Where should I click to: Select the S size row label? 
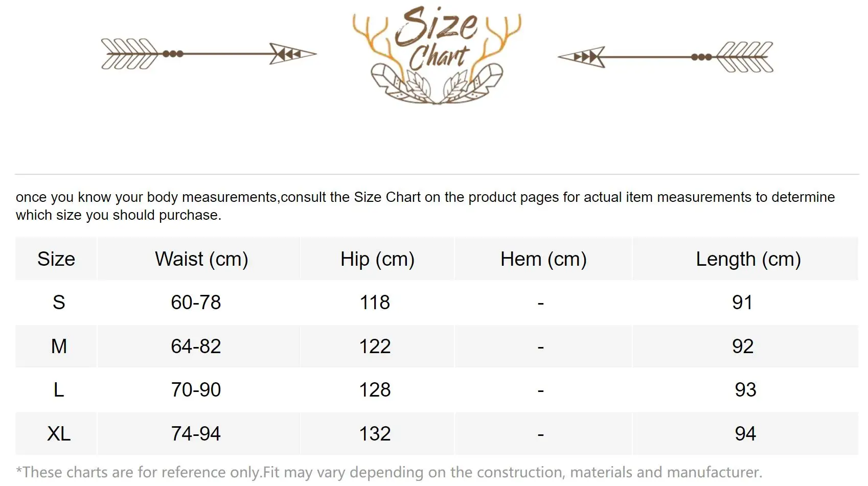(x=59, y=303)
